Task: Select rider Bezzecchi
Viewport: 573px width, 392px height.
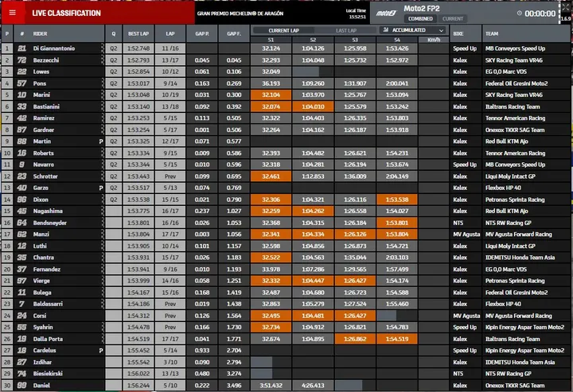Action: tap(46, 60)
